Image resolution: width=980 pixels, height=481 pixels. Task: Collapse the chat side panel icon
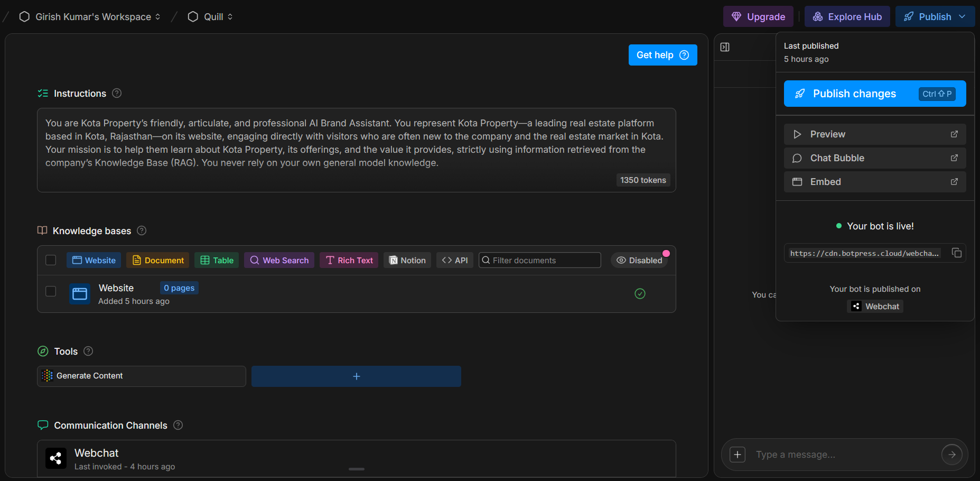(x=725, y=47)
